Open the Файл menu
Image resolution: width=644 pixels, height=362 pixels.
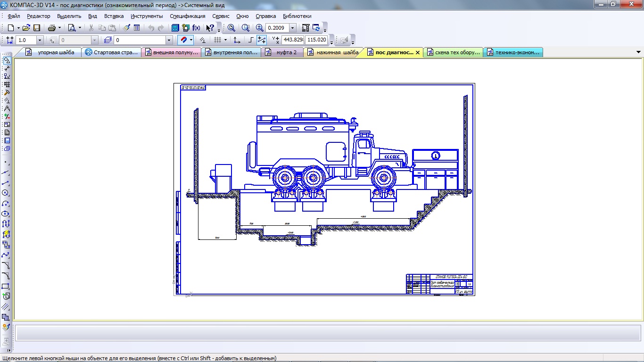[x=14, y=16]
